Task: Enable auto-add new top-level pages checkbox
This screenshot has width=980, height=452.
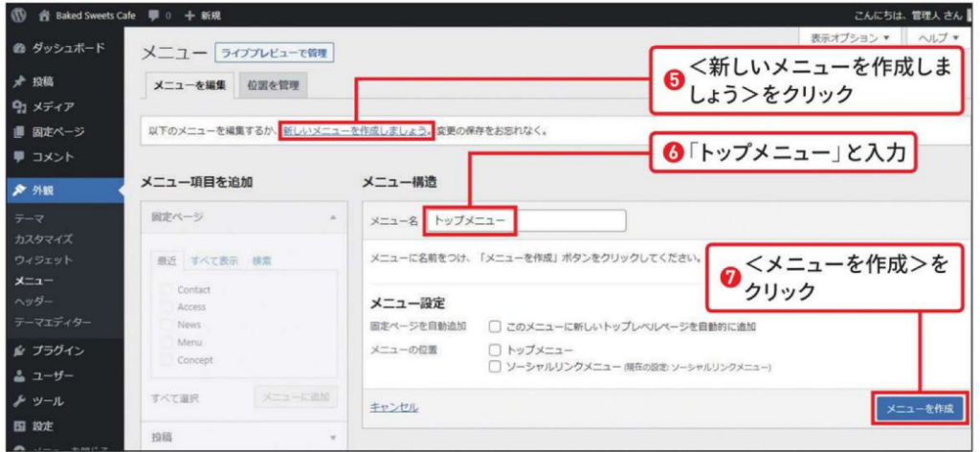Action: coord(495,327)
